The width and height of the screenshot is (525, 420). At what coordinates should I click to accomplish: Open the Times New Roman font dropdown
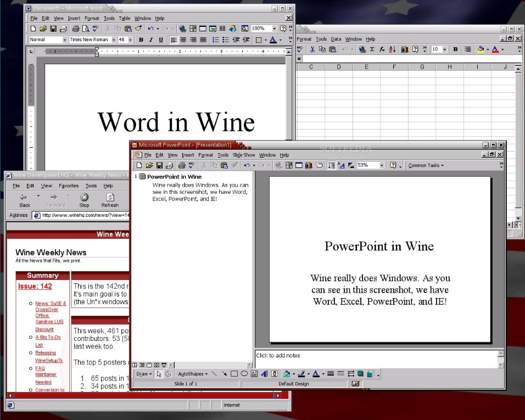click(x=114, y=40)
